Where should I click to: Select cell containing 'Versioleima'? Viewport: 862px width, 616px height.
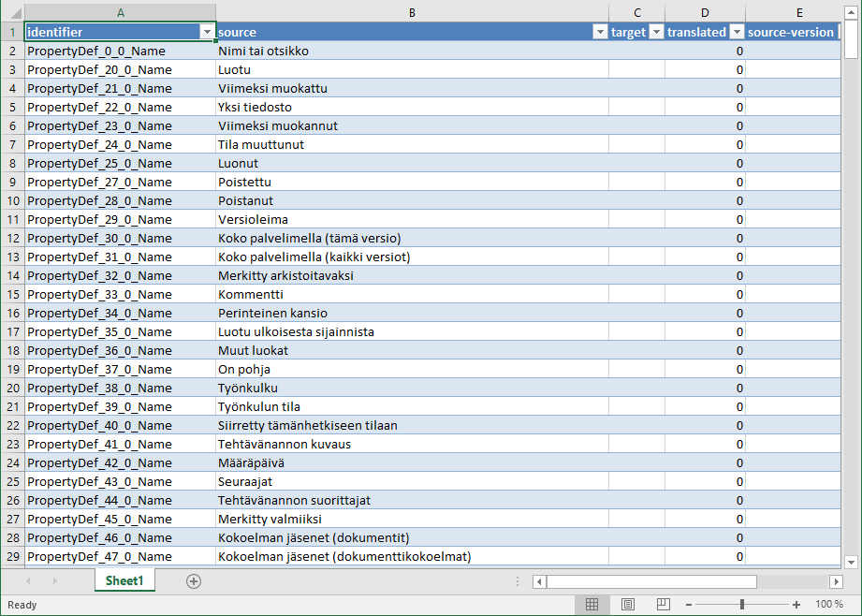pyautogui.click(x=412, y=219)
